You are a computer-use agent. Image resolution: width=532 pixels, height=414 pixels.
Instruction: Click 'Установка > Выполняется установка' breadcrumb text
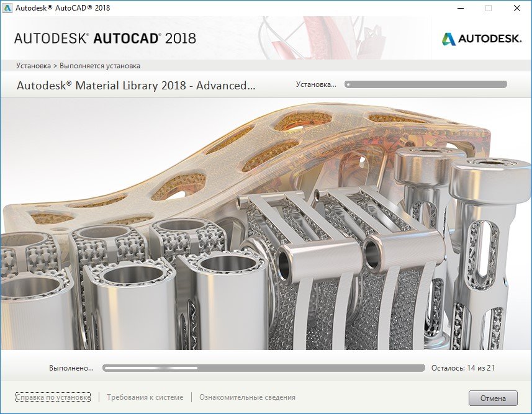pos(78,66)
